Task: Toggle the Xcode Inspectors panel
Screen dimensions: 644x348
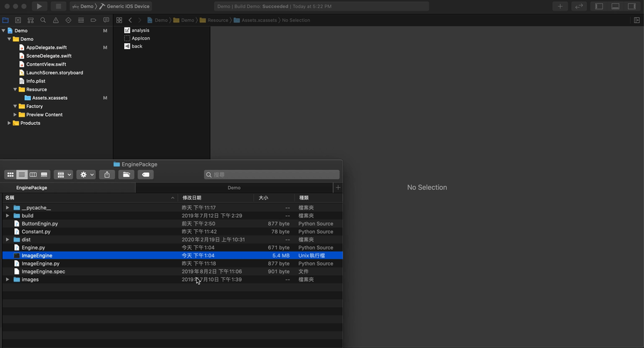Action: click(x=631, y=6)
